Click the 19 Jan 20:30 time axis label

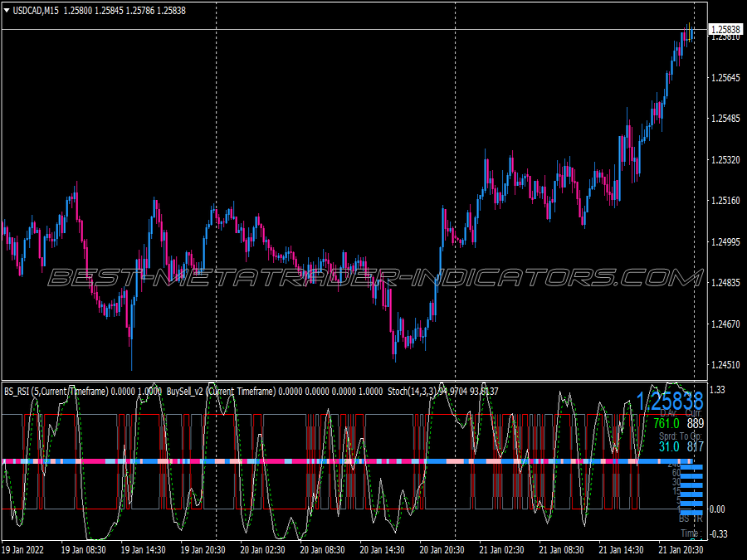(x=203, y=549)
